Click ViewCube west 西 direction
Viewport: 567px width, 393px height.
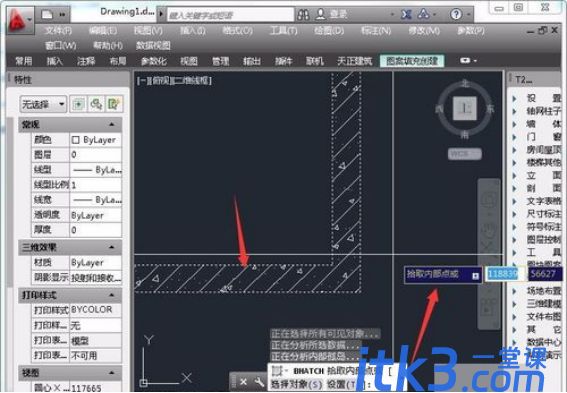pos(439,108)
